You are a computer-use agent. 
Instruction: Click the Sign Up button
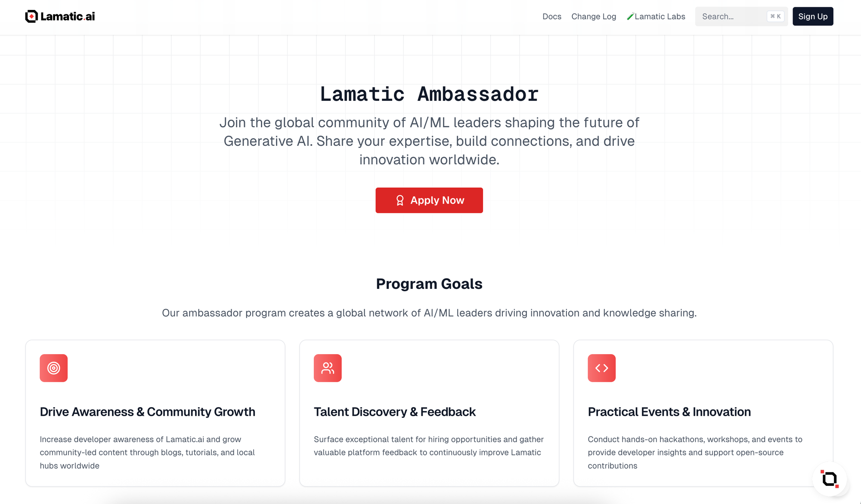coord(813,16)
